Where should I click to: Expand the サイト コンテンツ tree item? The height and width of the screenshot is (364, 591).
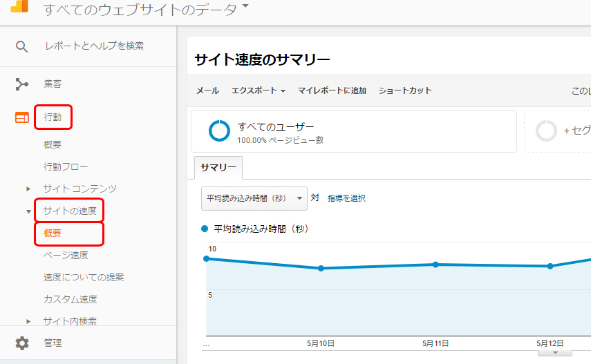click(x=28, y=189)
